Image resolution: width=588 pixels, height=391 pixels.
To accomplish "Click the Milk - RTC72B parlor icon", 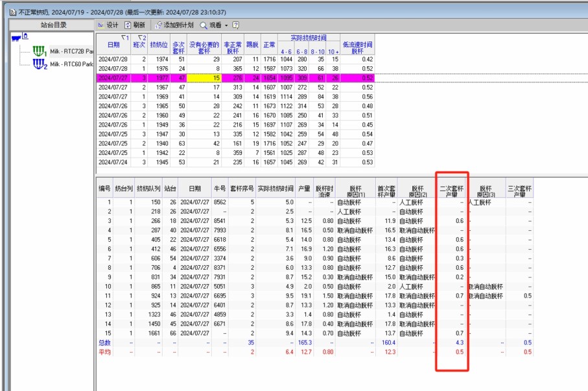I will [x=40, y=51].
